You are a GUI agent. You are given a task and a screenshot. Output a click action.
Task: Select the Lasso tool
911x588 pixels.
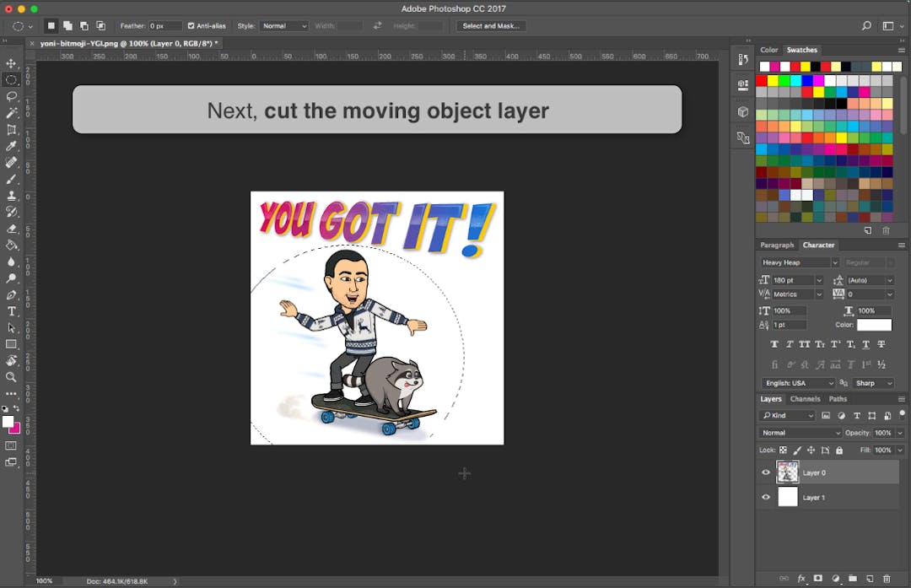tap(12, 96)
